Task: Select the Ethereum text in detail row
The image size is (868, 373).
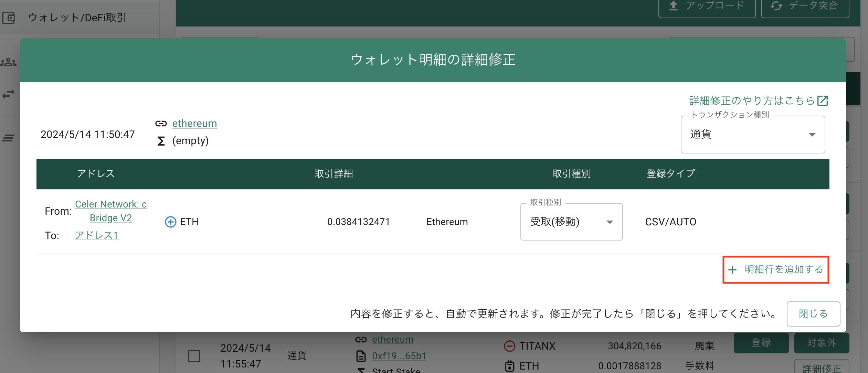Action: (447, 222)
